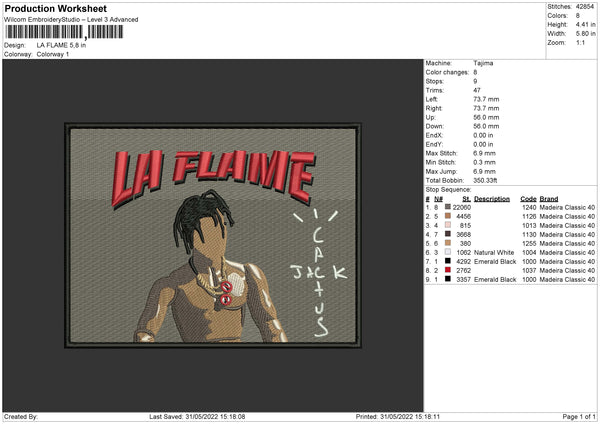The image size is (600, 424).
Task: Select the 'Stop Sequence:' heading
Action: tap(448, 190)
